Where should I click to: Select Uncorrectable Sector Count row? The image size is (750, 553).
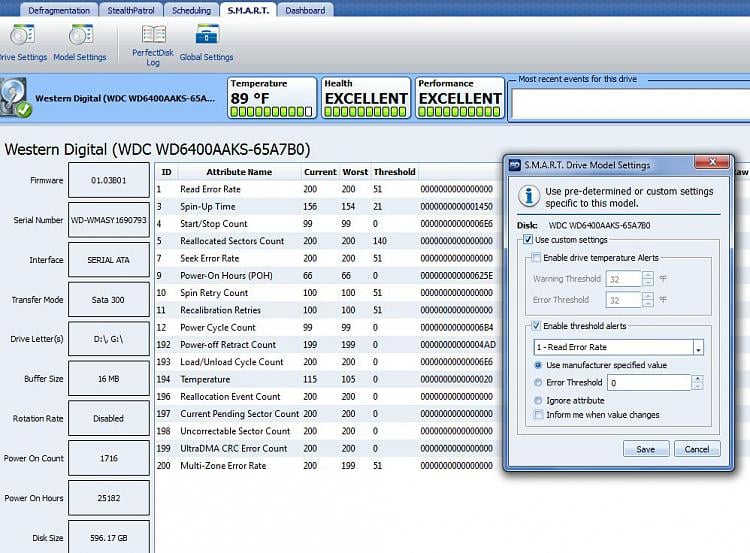click(x=328, y=431)
